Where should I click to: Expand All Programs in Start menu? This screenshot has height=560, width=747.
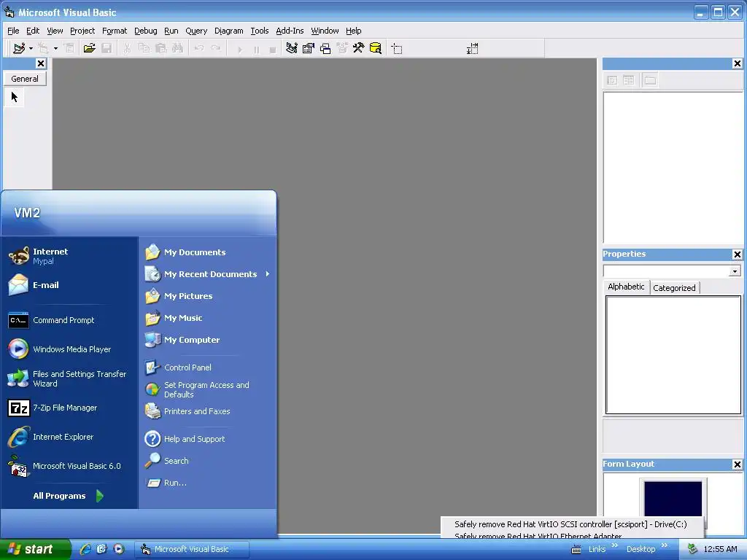point(69,496)
